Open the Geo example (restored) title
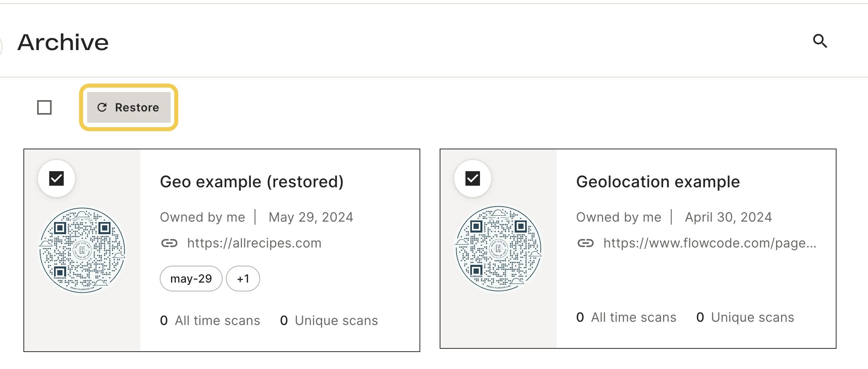Image resolution: width=868 pixels, height=369 pixels. click(x=252, y=182)
